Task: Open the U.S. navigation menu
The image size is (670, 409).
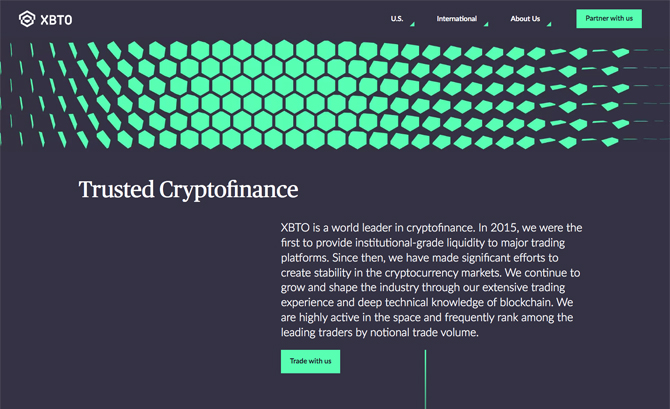Action: pyautogui.click(x=397, y=19)
